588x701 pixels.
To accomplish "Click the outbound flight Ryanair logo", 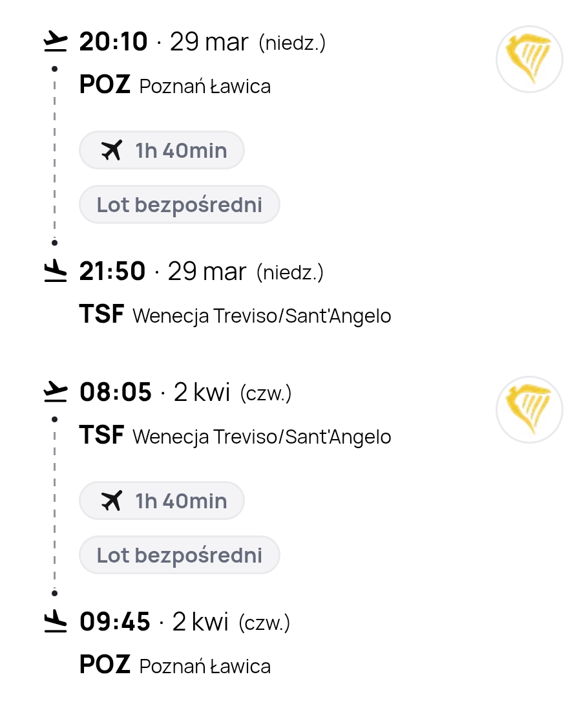I will point(529,59).
